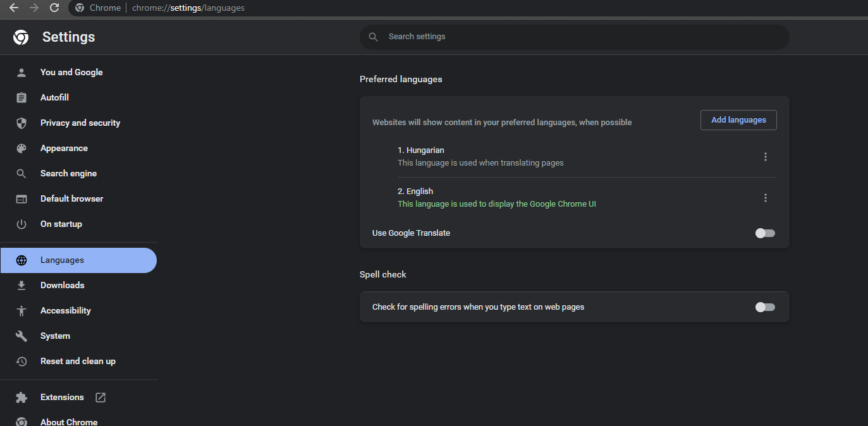Click the Chrome icon beside About Chrome
The height and width of the screenshot is (426, 868).
pyautogui.click(x=21, y=422)
